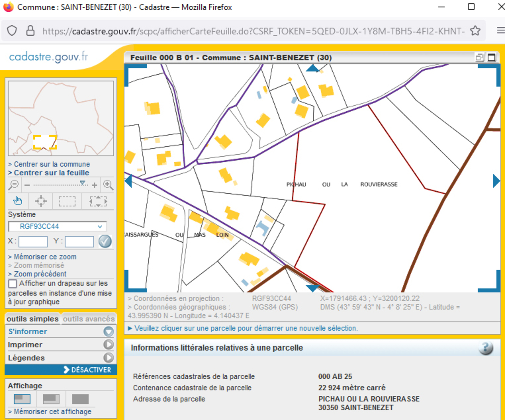Open the parcel information help icon

(486, 348)
